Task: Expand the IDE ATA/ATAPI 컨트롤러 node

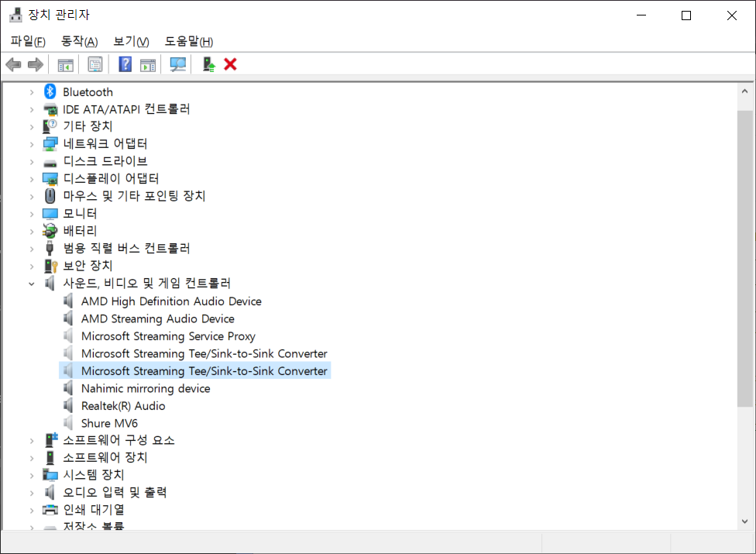Action: tap(32, 109)
